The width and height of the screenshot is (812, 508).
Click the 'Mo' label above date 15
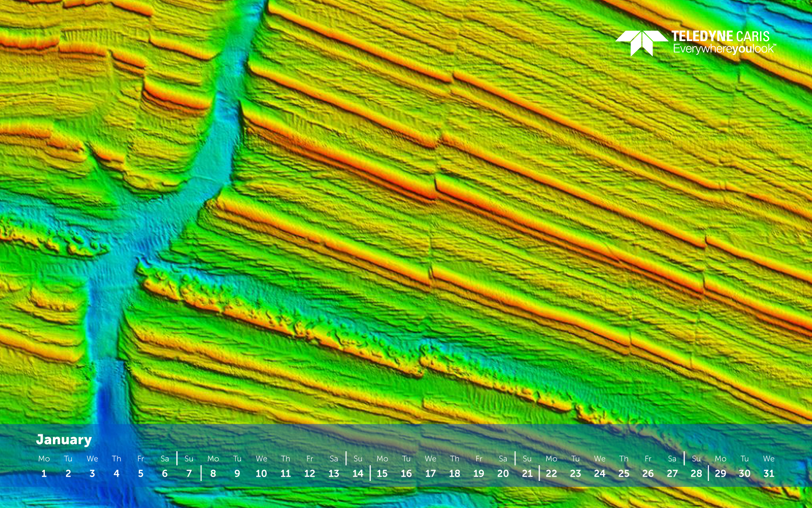coord(382,459)
